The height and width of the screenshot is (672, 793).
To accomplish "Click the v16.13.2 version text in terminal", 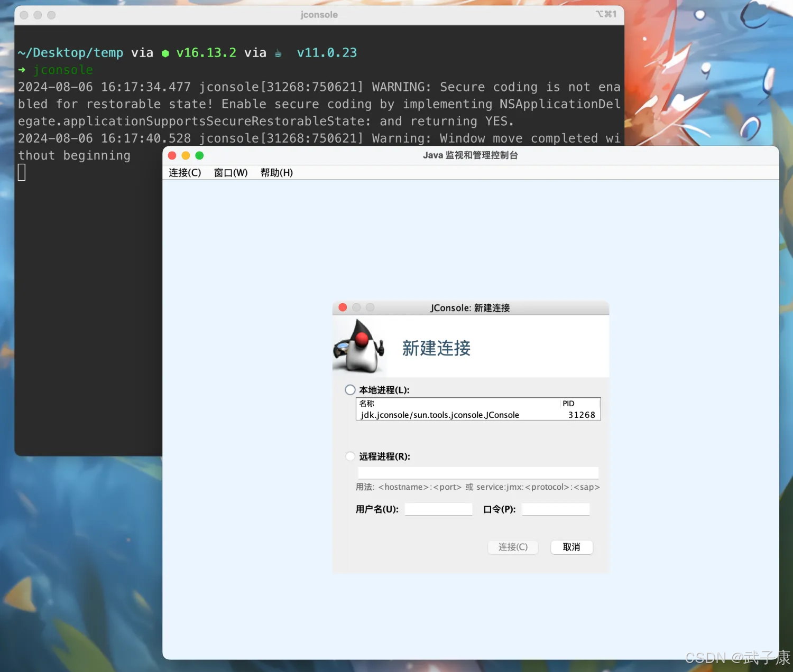I will tap(206, 53).
